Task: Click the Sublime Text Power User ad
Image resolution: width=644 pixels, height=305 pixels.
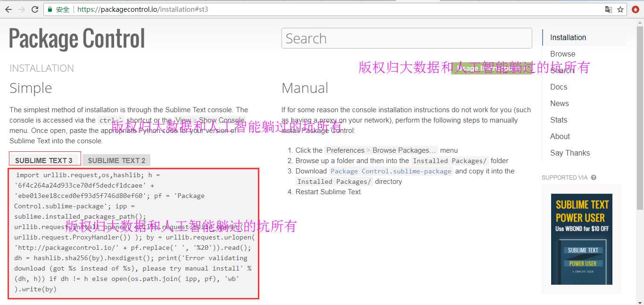Action: (582, 239)
